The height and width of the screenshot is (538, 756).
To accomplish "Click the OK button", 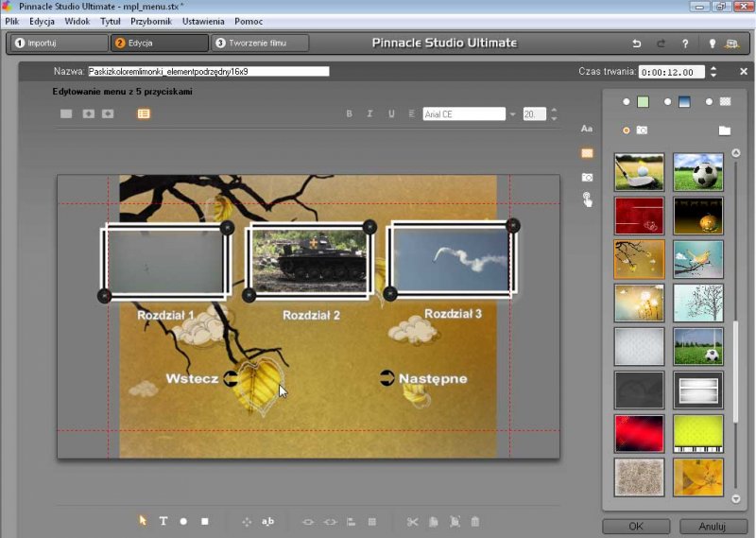I will (634, 526).
